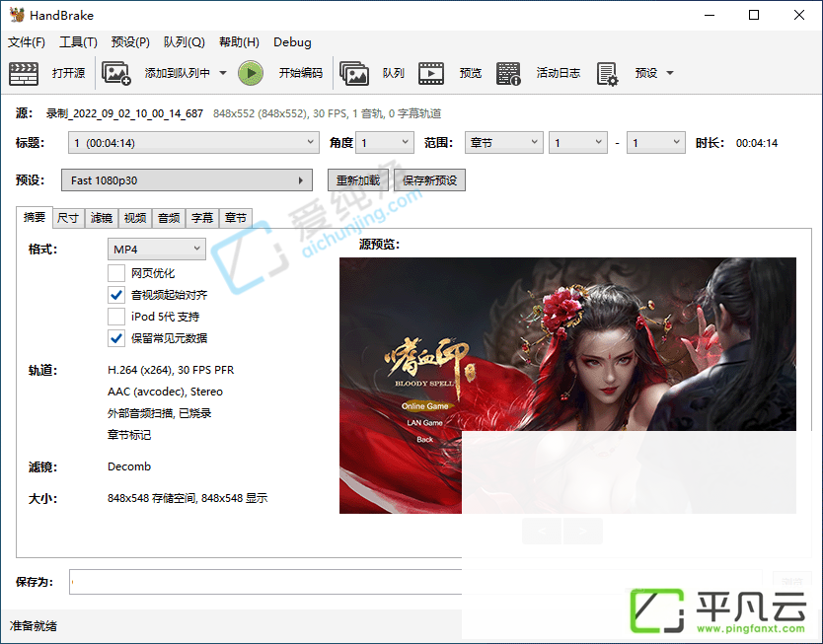Toggle the 网页优化 checkbox
Viewport: 823px width, 644px height.
116,273
